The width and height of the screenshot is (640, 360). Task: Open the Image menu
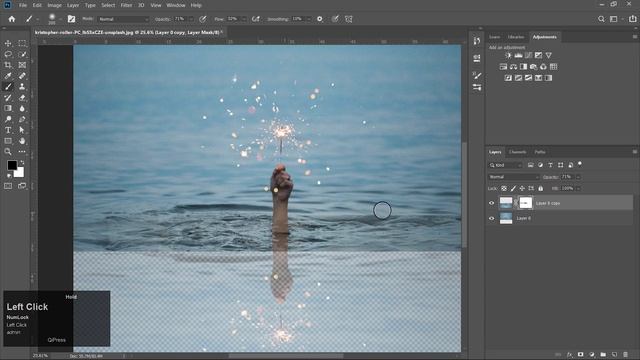[54, 5]
